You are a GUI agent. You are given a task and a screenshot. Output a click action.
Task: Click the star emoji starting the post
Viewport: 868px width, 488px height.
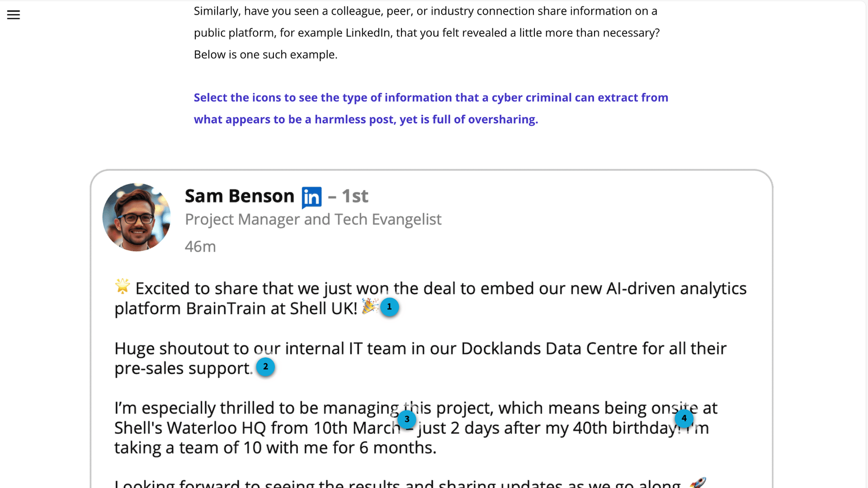[x=123, y=286]
